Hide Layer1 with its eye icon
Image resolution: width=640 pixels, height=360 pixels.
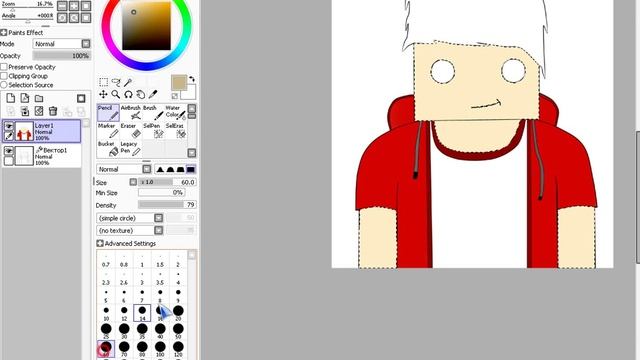point(9,126)
